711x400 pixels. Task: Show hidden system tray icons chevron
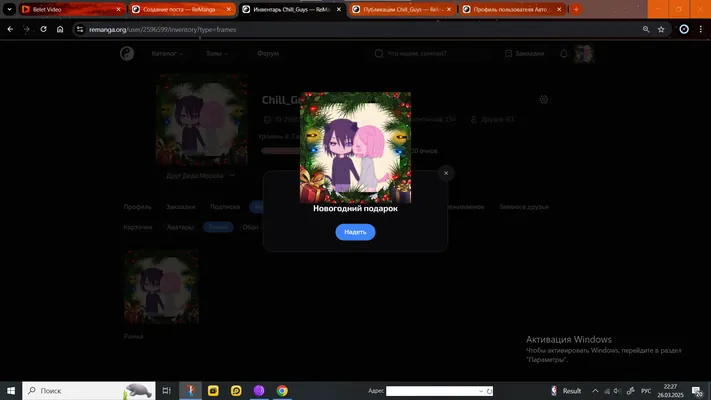tap(595, 390)
